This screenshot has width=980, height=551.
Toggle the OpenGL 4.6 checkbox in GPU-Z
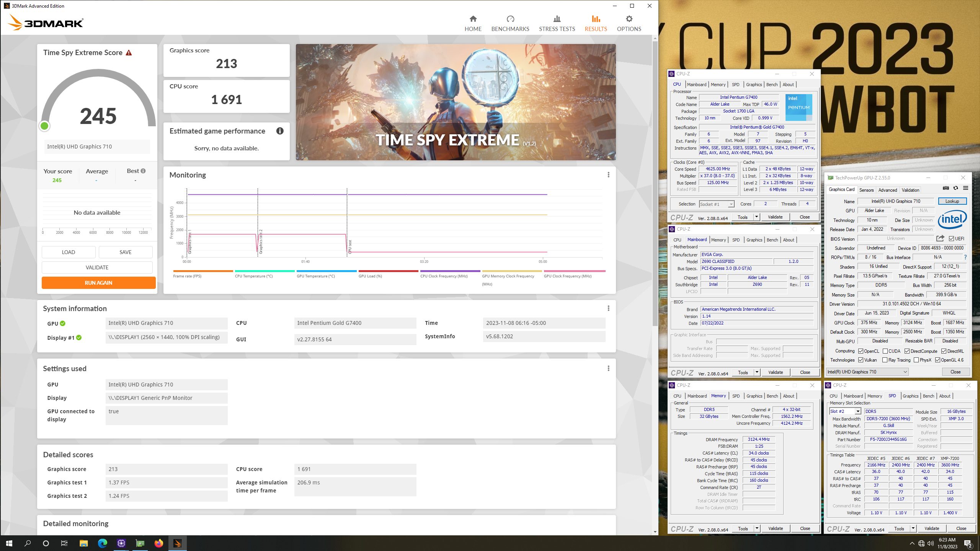point(938,360)
